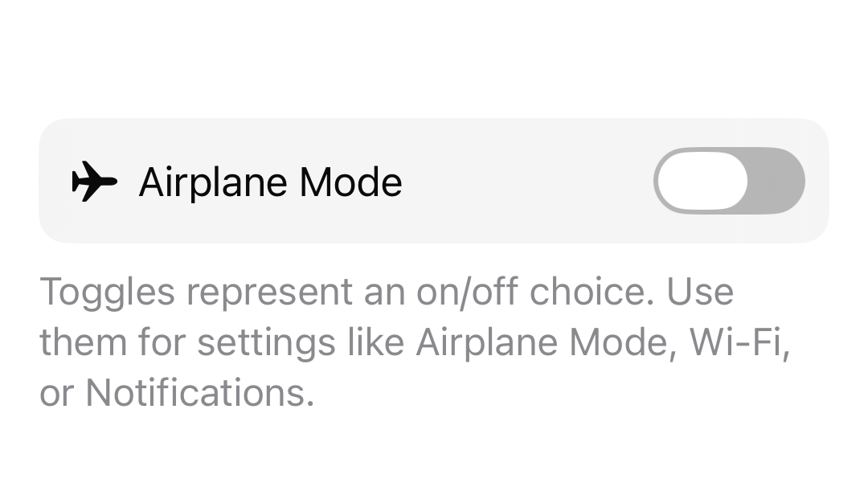Click the word "Mode" in the row title
Viewport: 868px width, 495px height.
(x=350, y=182)
